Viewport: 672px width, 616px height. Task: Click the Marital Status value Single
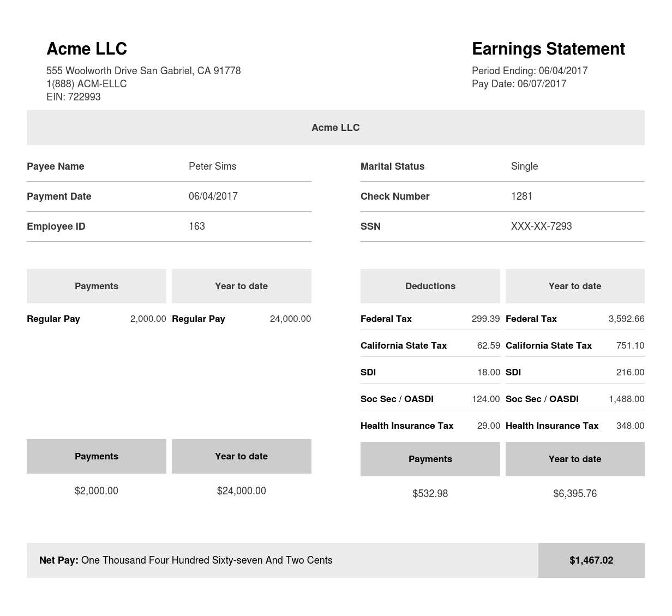point(524,166)
